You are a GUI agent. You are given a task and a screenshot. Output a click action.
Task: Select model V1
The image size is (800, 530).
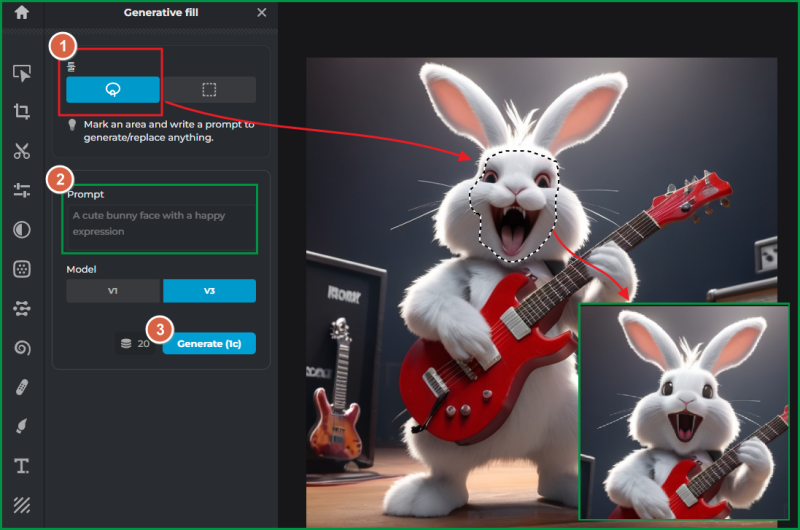pyautogui.click(x=113, y=291)
